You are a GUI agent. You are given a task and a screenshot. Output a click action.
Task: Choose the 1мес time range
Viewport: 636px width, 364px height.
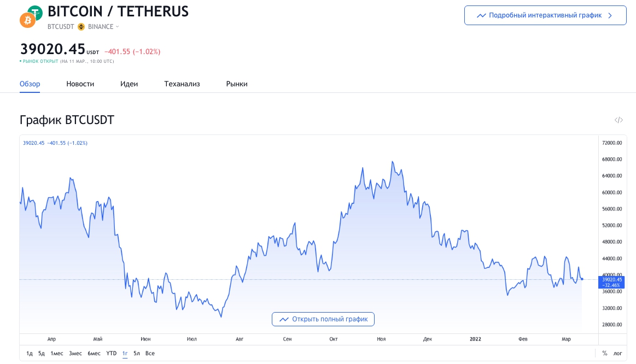57,354
